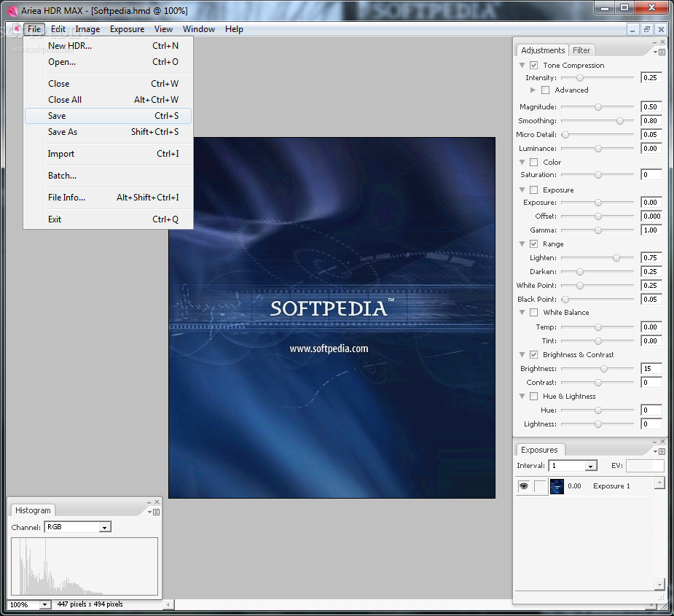Choose File Info... from the File menu
The width and height of the screenshot is (674, 616).
[x=108, y=198]
